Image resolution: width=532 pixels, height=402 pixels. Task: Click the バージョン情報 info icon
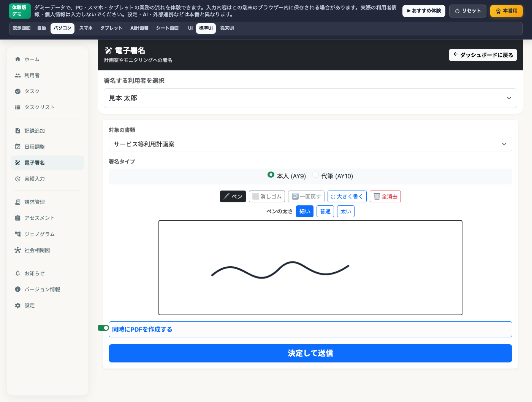pos(17,289)
